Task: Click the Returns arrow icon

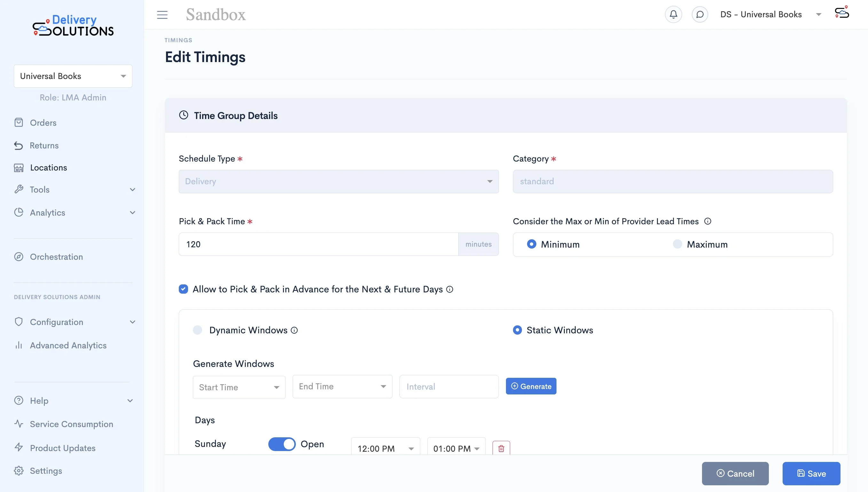Action: (x=19, y=145)
